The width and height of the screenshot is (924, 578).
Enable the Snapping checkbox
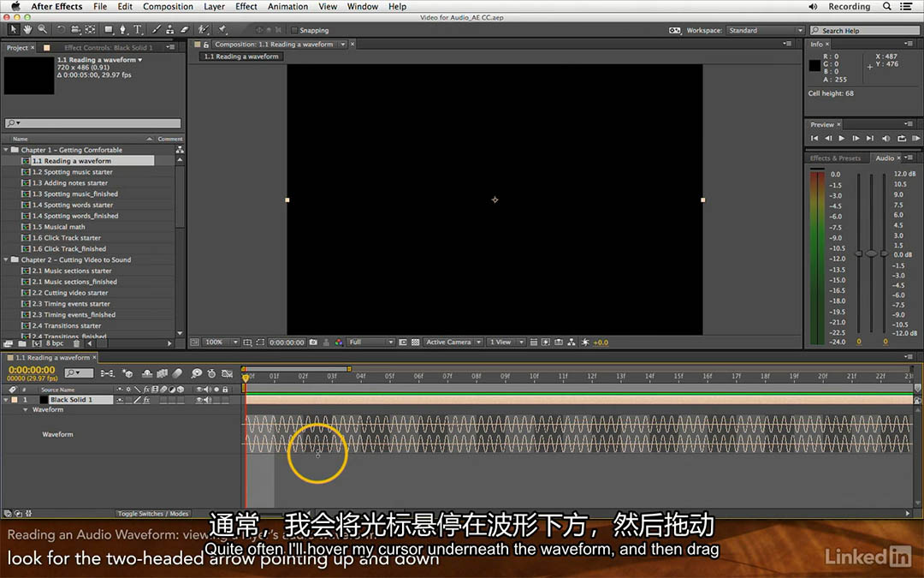click(x=294, y=30)
